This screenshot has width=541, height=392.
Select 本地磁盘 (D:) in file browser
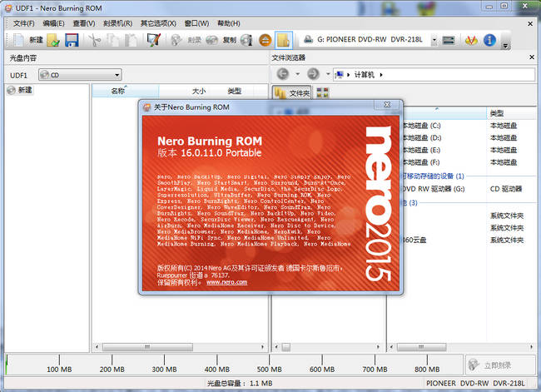422,137
